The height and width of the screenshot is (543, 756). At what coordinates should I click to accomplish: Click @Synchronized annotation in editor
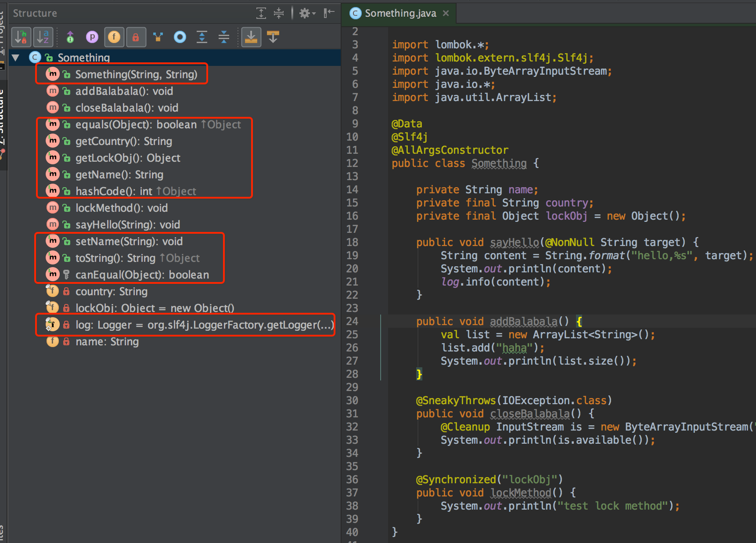pos(456,480)
